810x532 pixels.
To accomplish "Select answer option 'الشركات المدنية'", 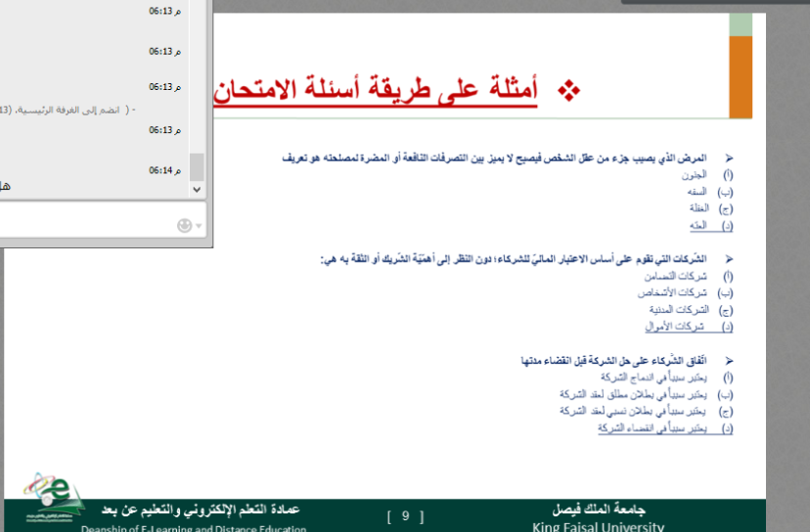I will coord(679,309).
